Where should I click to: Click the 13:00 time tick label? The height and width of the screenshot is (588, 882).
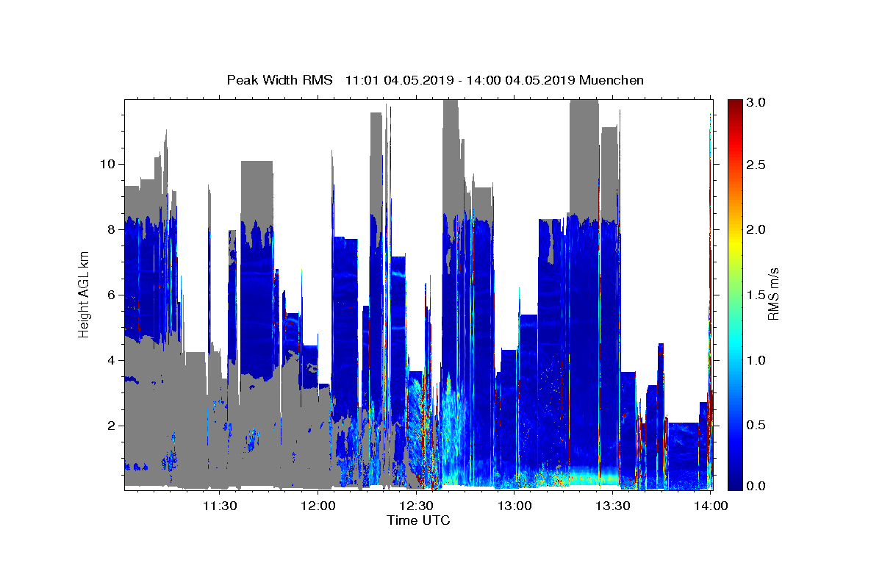point(514,506)
